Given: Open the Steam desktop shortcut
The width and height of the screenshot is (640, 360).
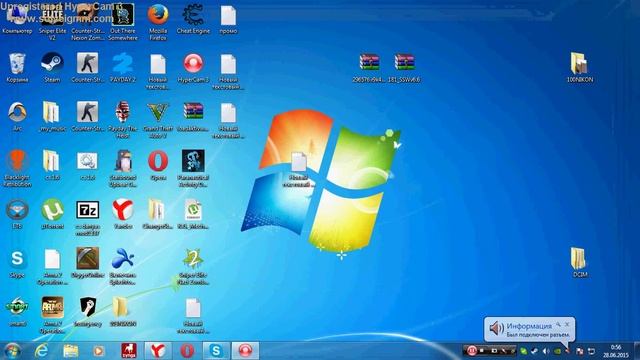Looking at the screenshot, I should point(52,67).
